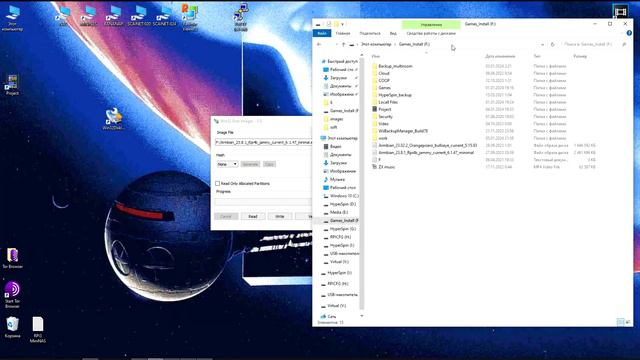This screenshot has width=640, height=360.
Task: Click the Explorer up-one-level arrow
Action: coord(343,44)
